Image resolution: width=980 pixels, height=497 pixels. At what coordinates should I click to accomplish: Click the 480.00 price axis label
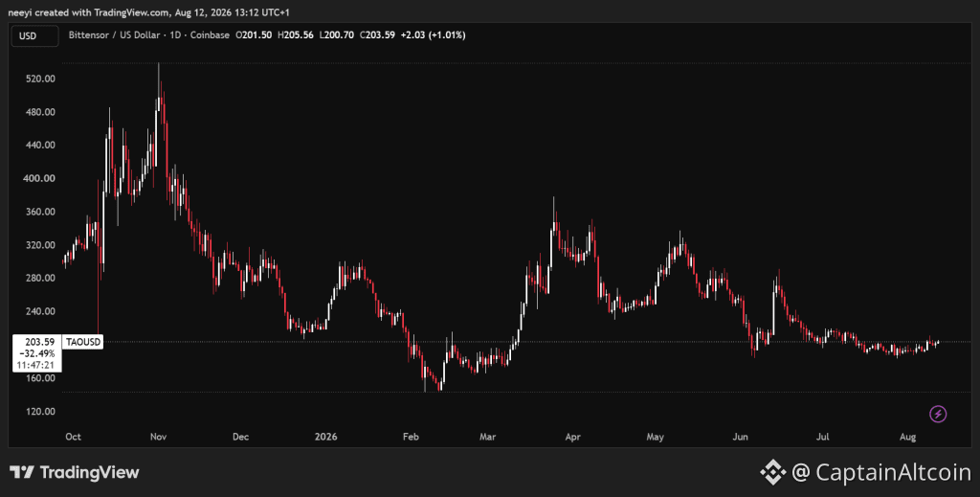tap(42, 112)
